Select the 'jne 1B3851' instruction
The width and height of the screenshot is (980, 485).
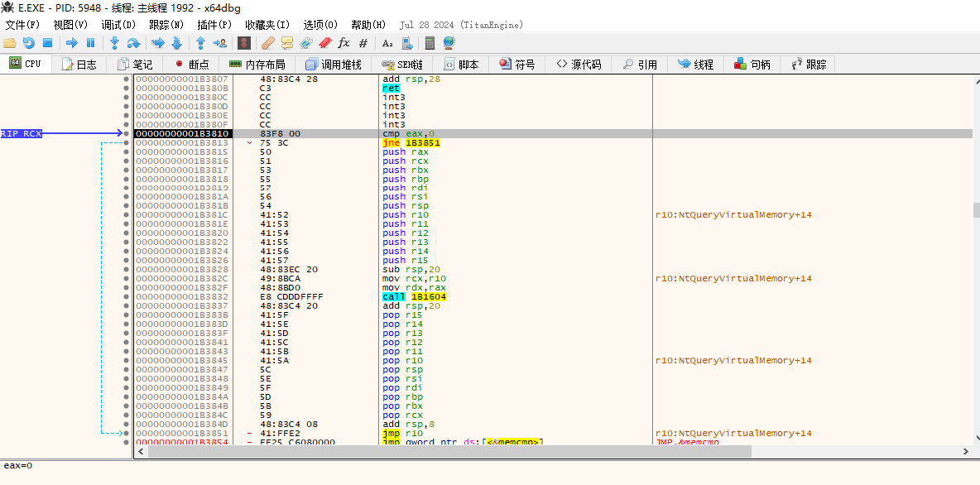pos(411,143)
